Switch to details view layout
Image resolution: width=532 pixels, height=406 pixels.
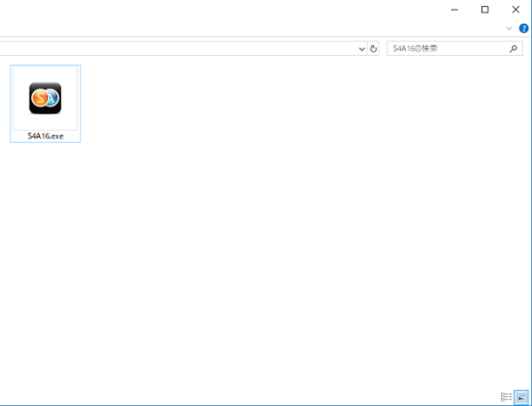click(x=506, y=396)
